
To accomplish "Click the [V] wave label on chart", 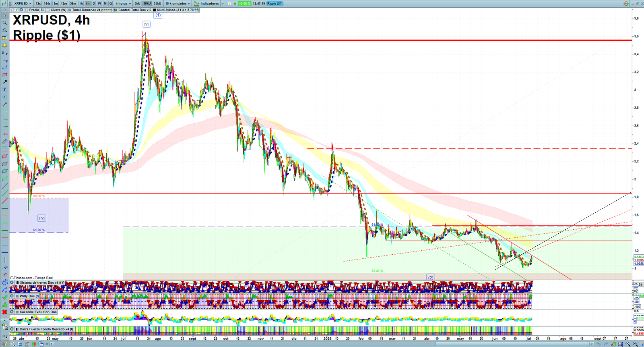I will pos(147,24).
